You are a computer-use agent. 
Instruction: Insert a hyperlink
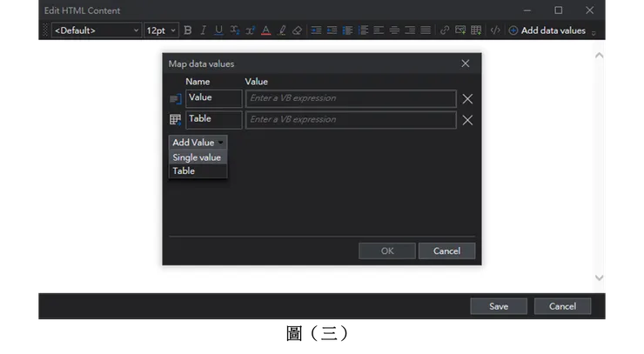click(445, 30)
